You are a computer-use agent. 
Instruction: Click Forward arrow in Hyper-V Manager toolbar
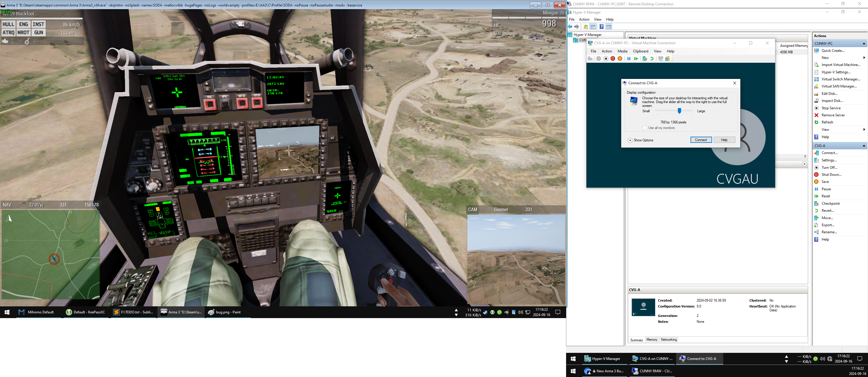pos(577,27)
